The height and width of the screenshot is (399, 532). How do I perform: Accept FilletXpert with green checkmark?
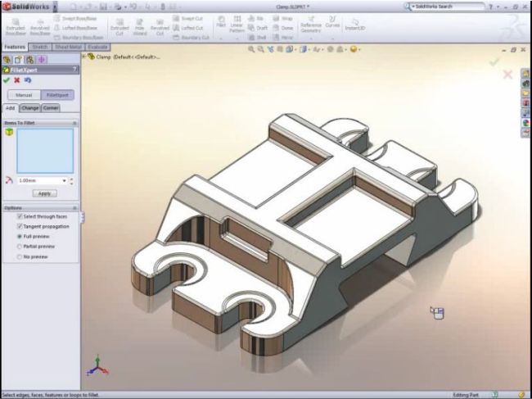click(x=7, y=80)
